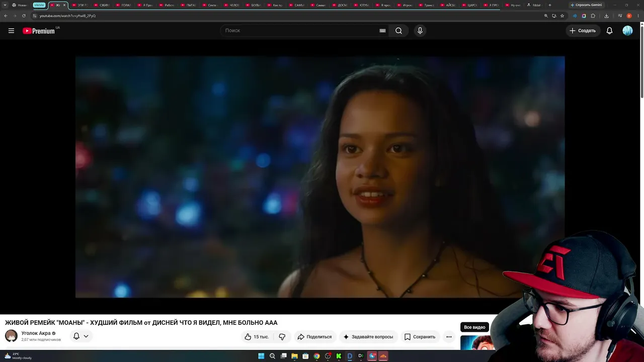This screenshot has height=362, width=644.
Task: Bookmark this page with star icon
Action: coord(562,16)
